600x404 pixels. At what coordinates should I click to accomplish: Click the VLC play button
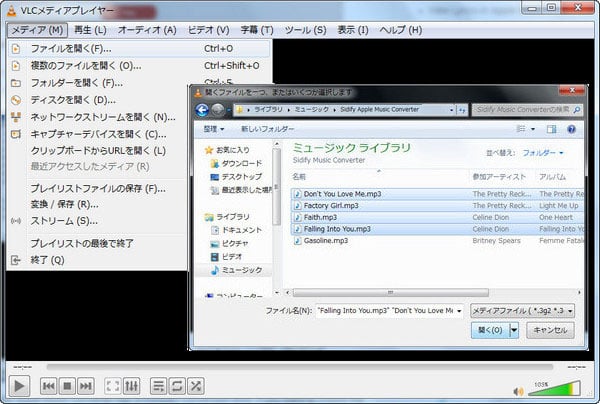click(x=19, y=386)
